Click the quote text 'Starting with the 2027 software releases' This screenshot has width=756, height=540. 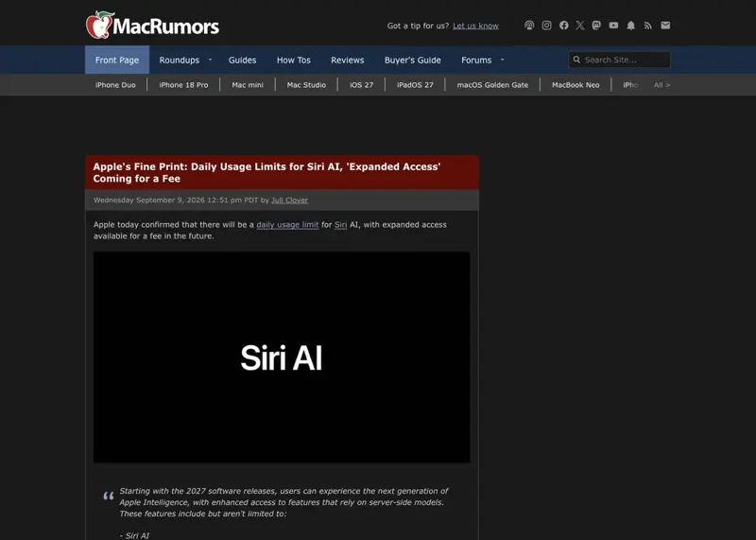point(198,491)
